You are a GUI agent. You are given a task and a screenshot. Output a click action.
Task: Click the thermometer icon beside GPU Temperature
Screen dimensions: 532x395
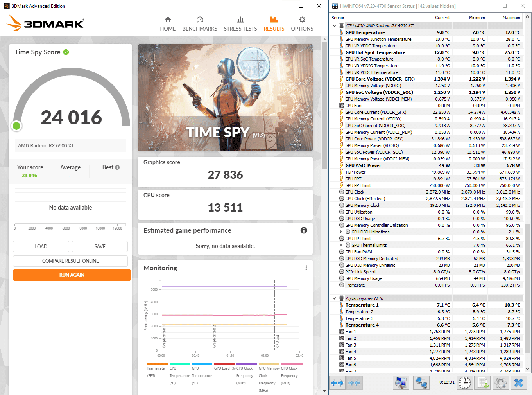tap(341, 32)
